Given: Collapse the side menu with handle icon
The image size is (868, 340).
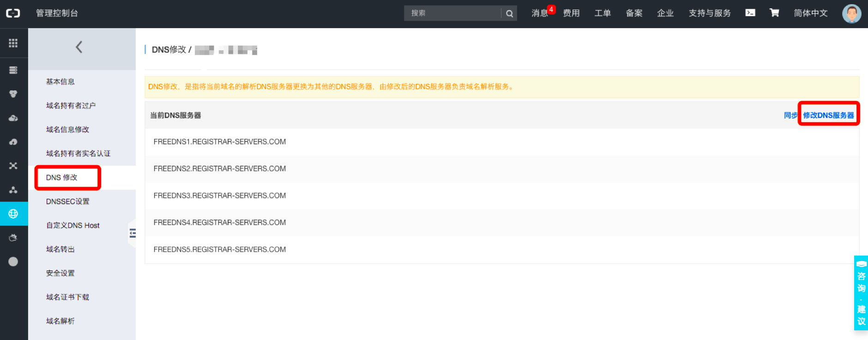Looking at the screenshot, I should tap(133, 233).
